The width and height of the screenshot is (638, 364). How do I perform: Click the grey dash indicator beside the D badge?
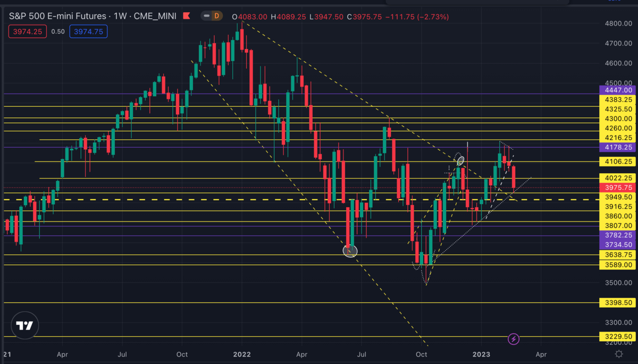coord(206,16)
